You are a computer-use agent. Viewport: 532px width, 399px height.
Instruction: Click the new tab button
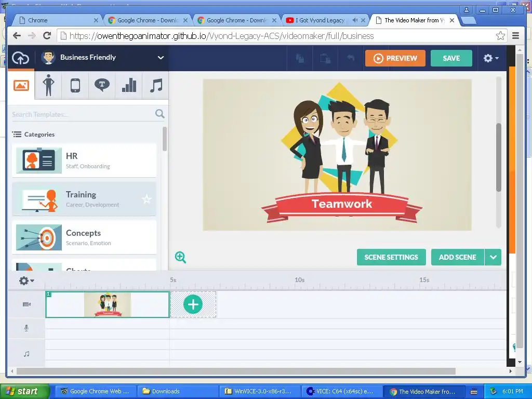click(x=468, y=21)
